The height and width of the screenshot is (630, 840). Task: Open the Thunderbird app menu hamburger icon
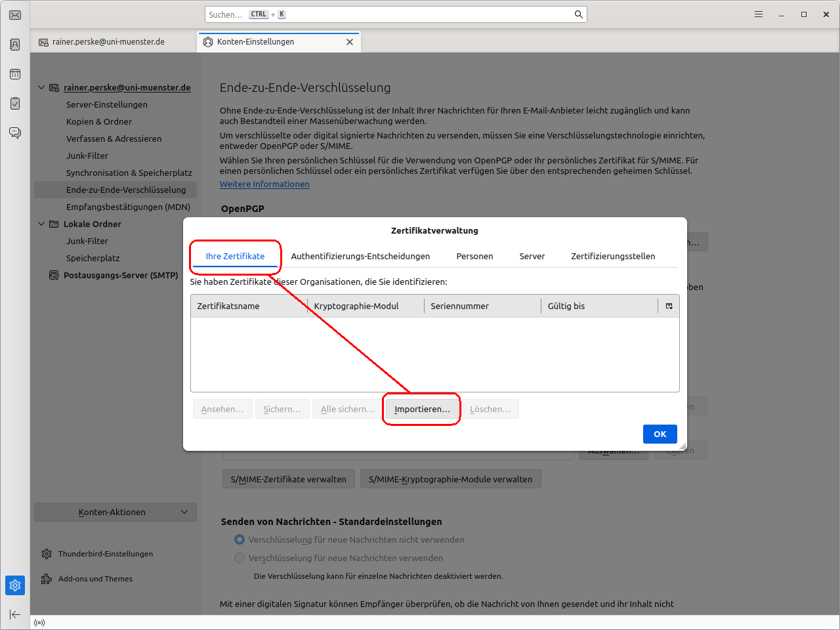pyautogui.click(x=759, y=14)
